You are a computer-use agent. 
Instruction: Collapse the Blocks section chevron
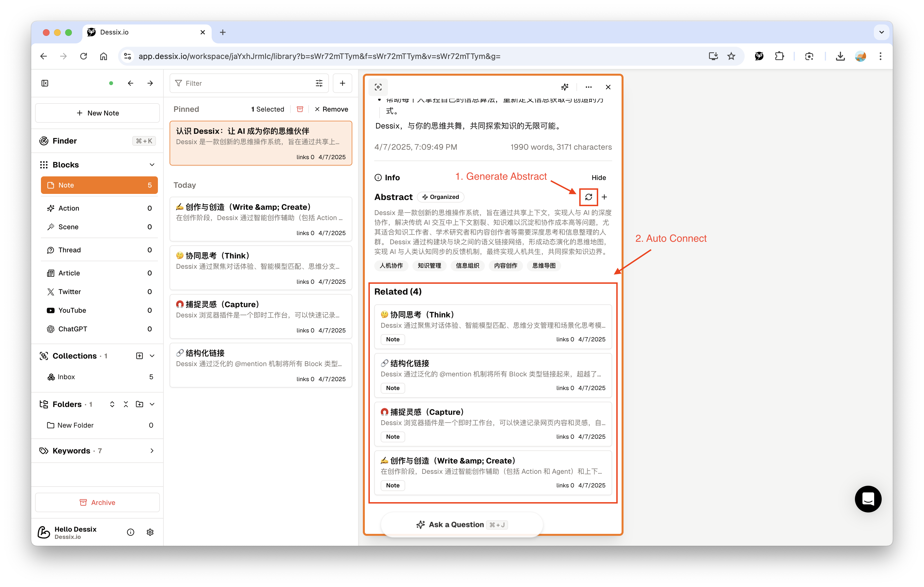coord(152,165)
